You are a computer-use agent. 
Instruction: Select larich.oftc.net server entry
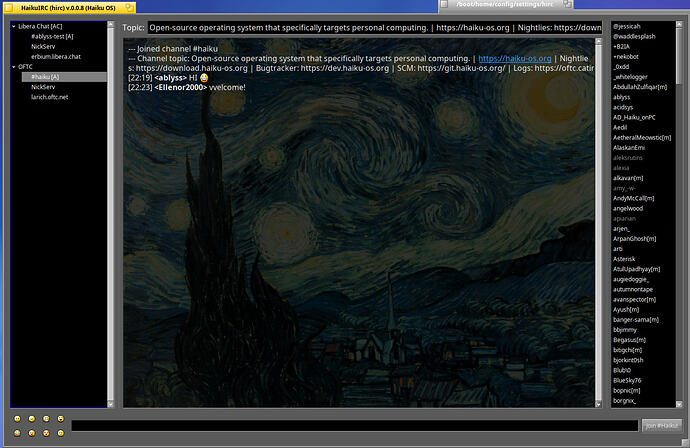(50, 97)
